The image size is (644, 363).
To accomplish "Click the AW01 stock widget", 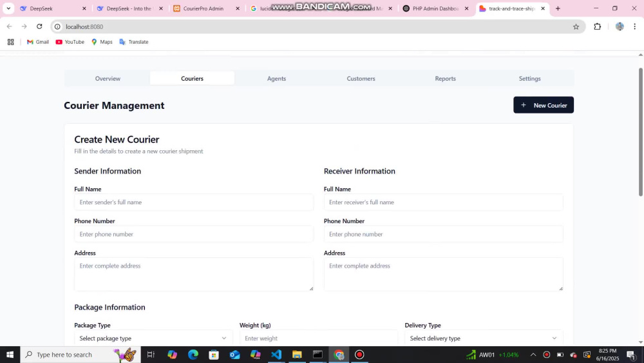I will (493, 355).
